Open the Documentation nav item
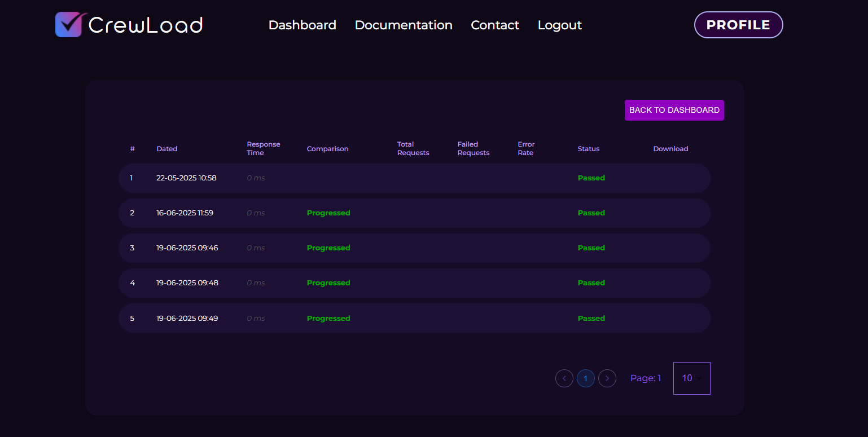868x437 pixels. pyautogui.click(x=404, y=25)
